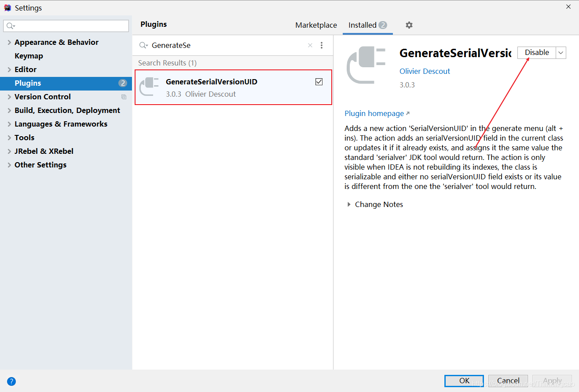This screenshot has width=579, height=392.
Task: Expand the Change Notes section
Action: (x=349, y=204)
